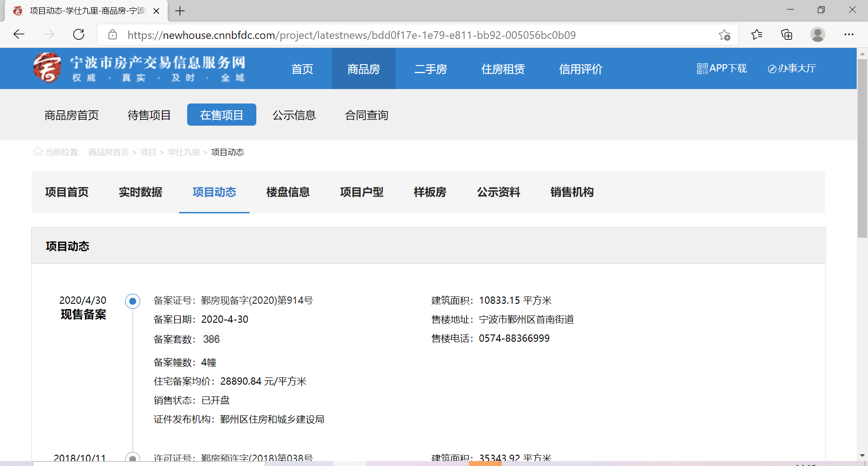Select the 2020/4/30 timeline marker

click(x=132, y=301)
